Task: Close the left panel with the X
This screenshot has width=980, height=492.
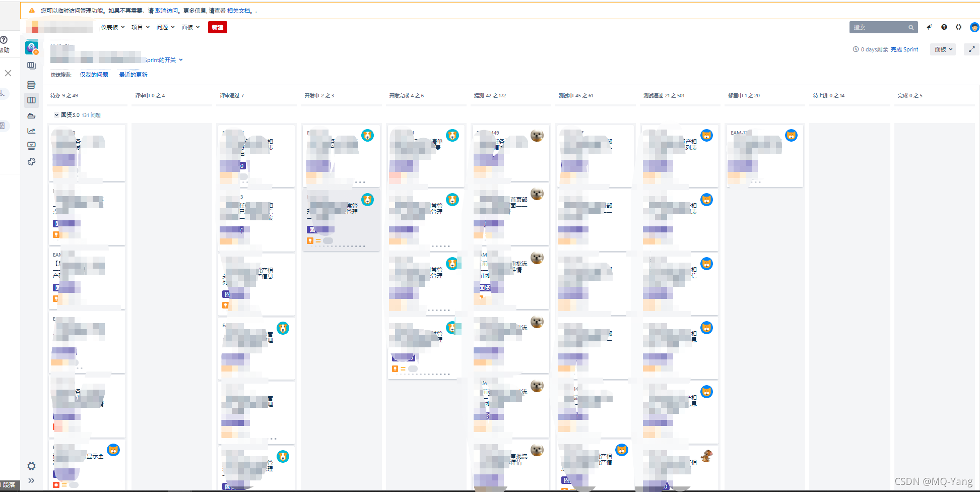Action: [8, 73]
